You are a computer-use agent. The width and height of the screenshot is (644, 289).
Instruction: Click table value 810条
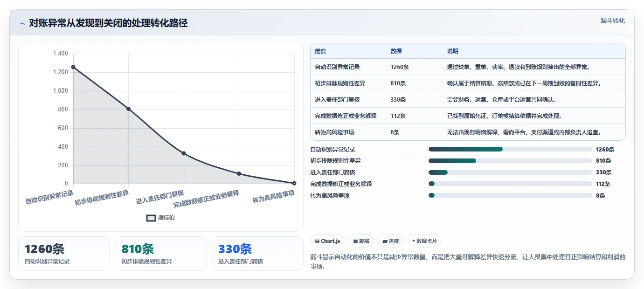tap(398, 83)
